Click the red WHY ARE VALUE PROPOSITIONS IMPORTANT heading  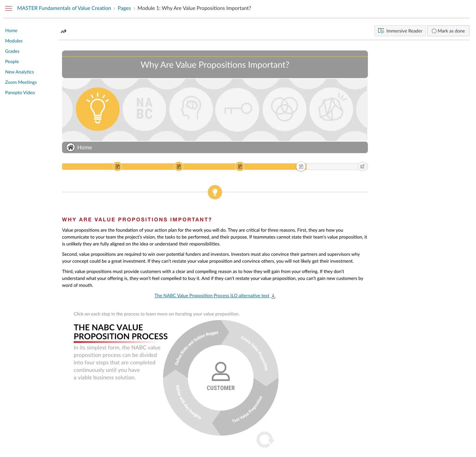click(137, 220)
